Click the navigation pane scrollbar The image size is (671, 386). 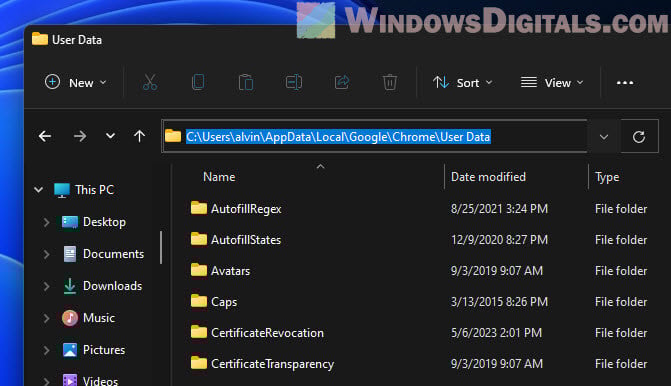[x=161, y=248]
